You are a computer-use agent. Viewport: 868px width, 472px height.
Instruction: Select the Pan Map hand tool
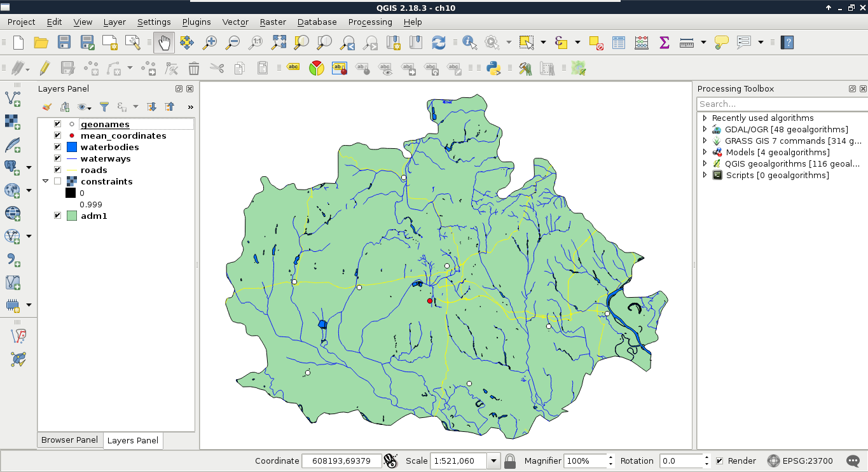pyautogui.click(x=164, y=43)
